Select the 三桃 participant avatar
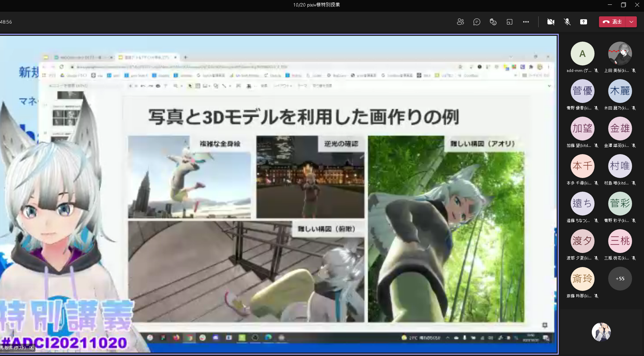The width and height of the screenshot is (644, 356). tap(620, 241)
